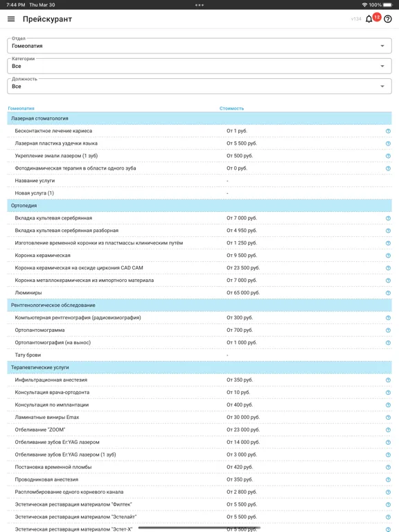399x532 pixels.
Task: Show info for Люминиры
Action: pos(388,293)
